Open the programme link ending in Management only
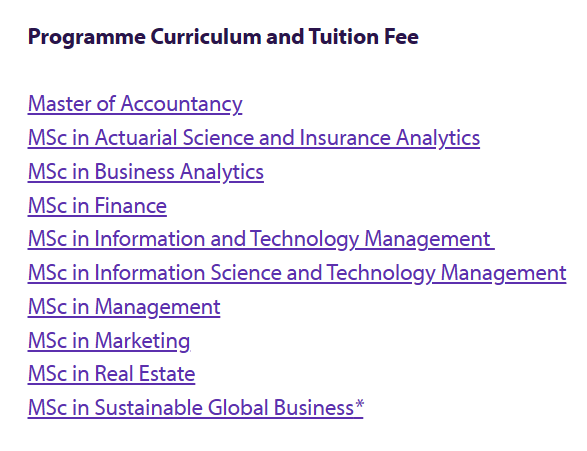Image resolution: width=587 pixels, height=451 pixels. 124,307
